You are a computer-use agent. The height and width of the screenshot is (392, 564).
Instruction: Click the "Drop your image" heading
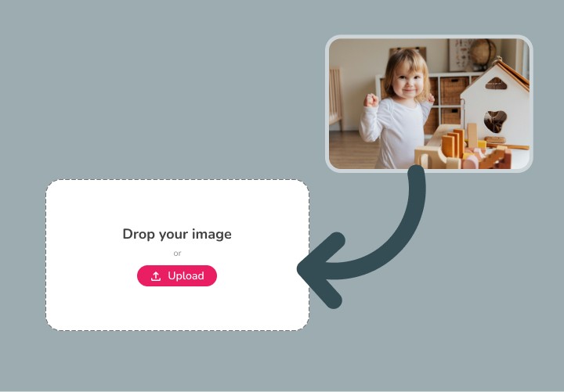[177, 234]
